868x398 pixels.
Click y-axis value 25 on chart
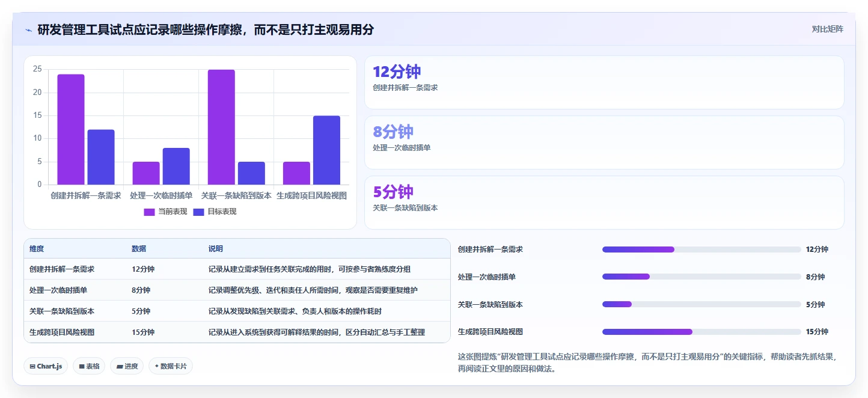(37, 69)
